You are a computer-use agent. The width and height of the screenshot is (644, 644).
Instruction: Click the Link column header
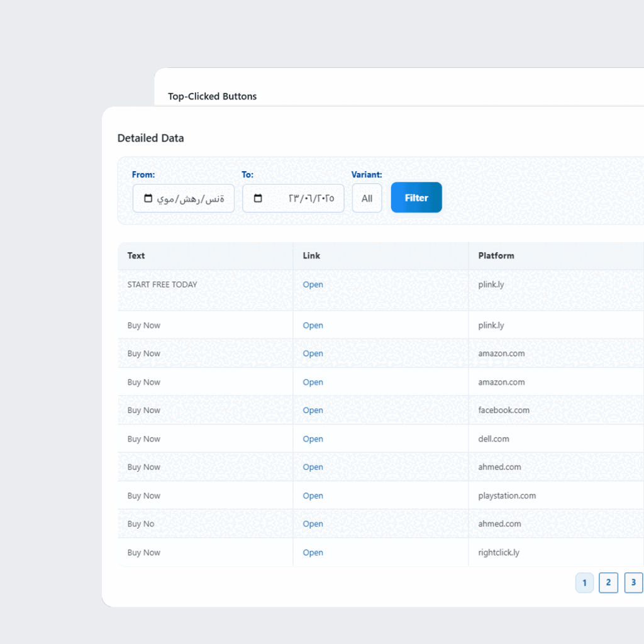pyautogui.click(x=311, y=256)
